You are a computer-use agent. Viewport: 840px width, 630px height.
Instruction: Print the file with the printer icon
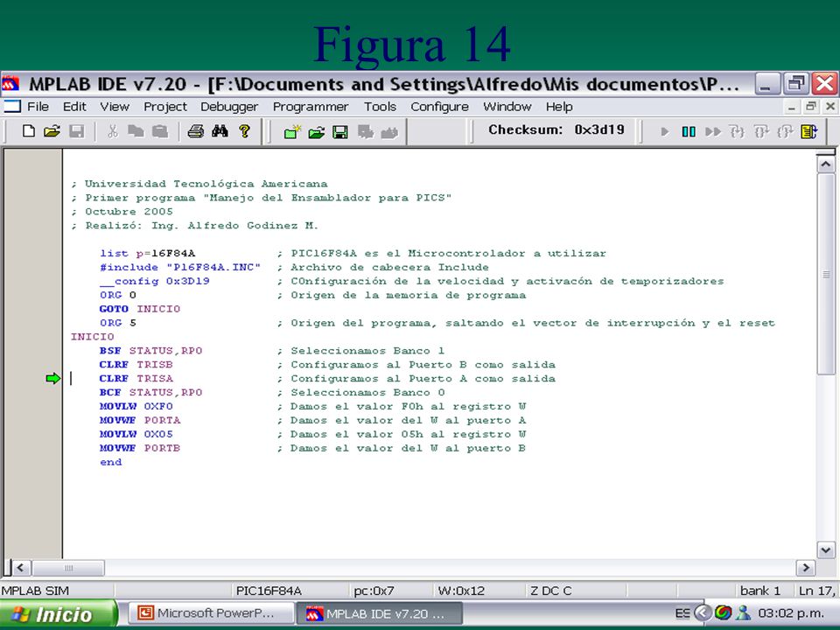tap(195, 130)
